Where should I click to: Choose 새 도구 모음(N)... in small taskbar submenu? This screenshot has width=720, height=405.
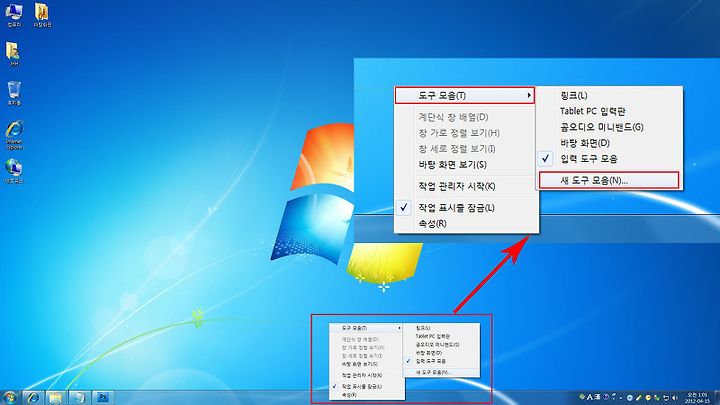pos(441,372)
